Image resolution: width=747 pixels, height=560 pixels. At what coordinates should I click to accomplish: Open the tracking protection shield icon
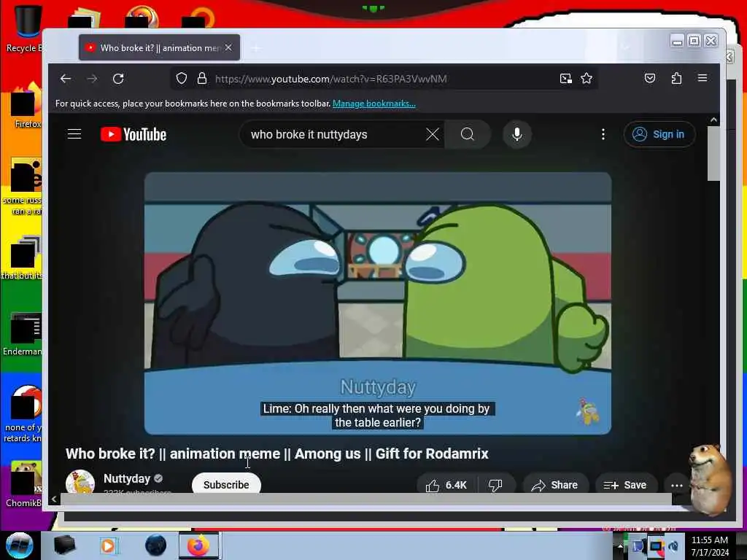tap(182, 79)
